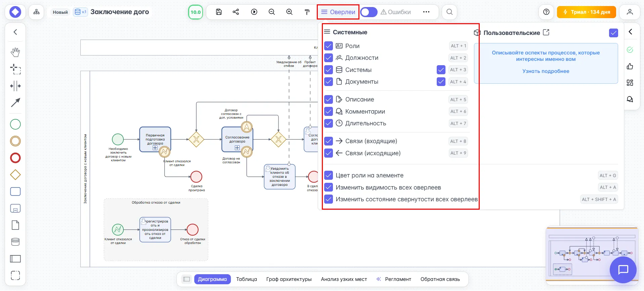The width and height of the screenshot is (644, 291).
Task: Click the save diagram icon
Action: [219, 12]
